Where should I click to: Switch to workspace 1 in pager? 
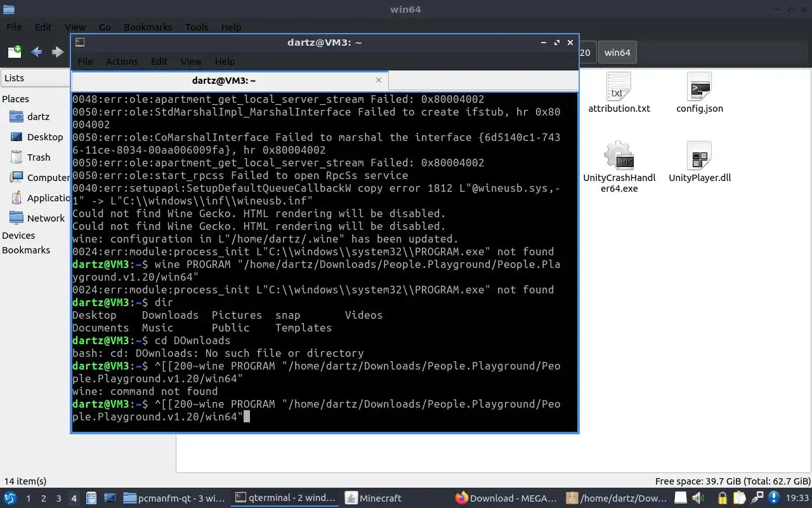pos(29,498)
